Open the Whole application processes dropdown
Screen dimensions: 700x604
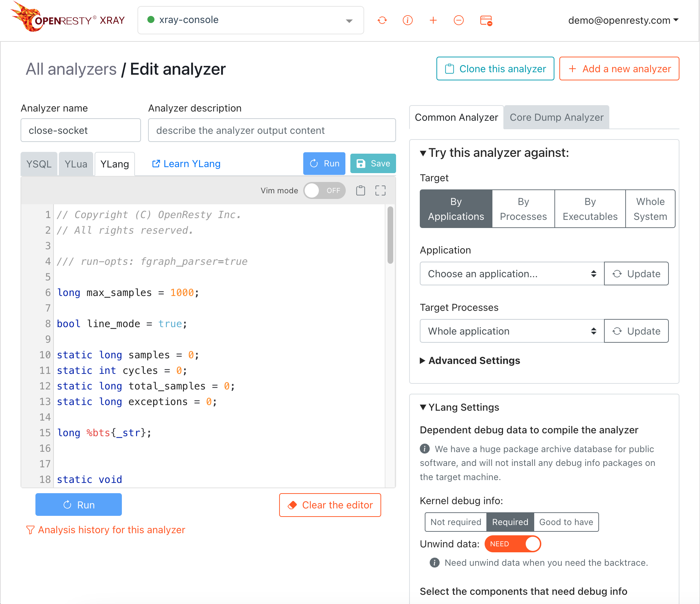tap(512, 331)
